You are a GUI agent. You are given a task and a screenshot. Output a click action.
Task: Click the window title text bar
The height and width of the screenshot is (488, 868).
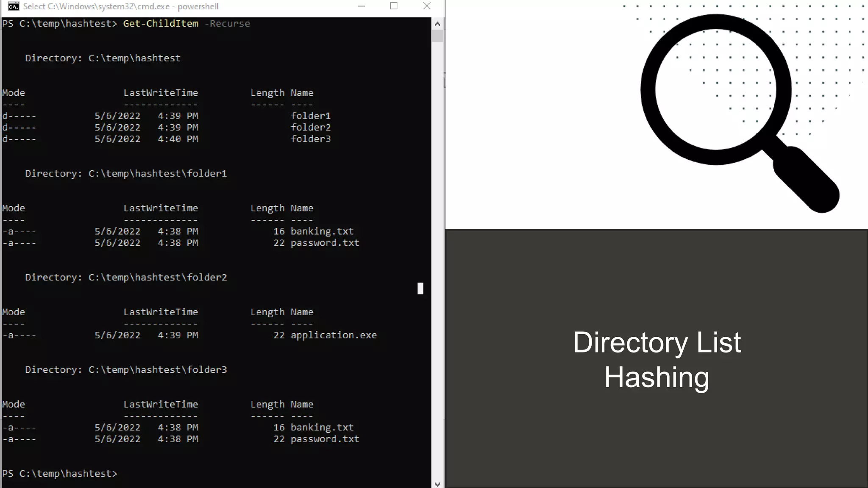[121, 6]
